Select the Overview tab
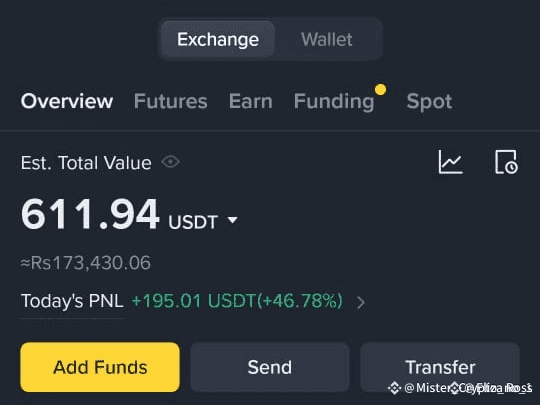Image resolution: width=540 pixels, height=405 pixels. click(x=67, y=101)
